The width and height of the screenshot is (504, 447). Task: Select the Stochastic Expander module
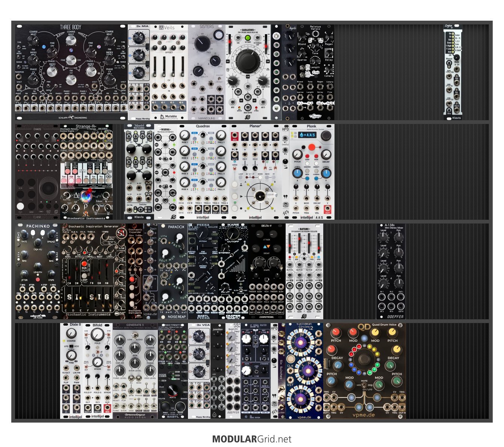[x=135, y=272]
